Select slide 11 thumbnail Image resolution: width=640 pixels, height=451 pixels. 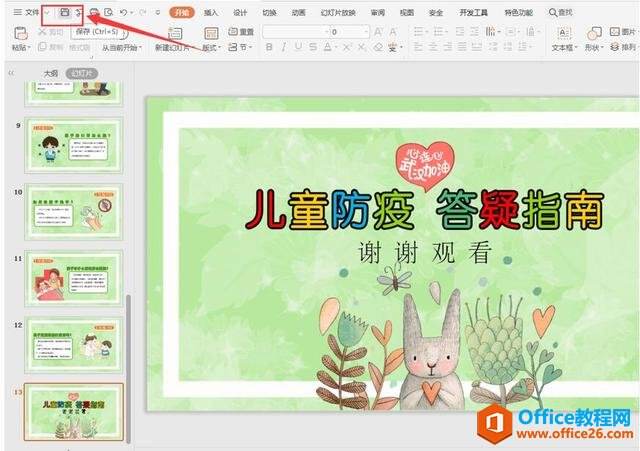coord(73,278)
